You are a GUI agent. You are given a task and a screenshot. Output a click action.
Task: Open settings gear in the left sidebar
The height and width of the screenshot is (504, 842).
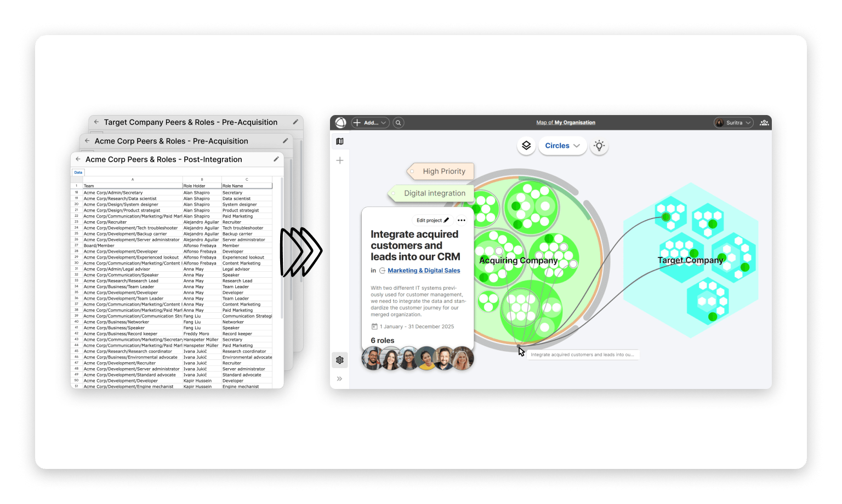pos(340,360)
